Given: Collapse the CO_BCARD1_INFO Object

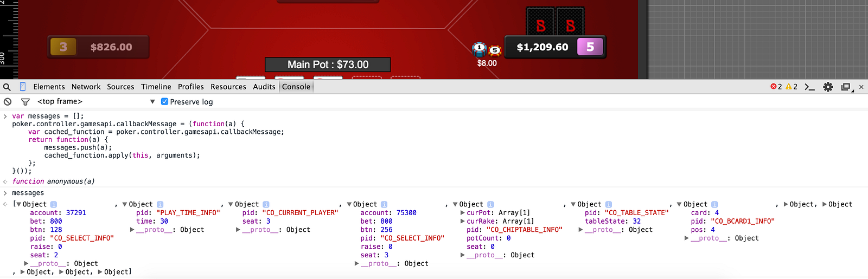Looking at the screenshot, I should click(x=679, y=204).
